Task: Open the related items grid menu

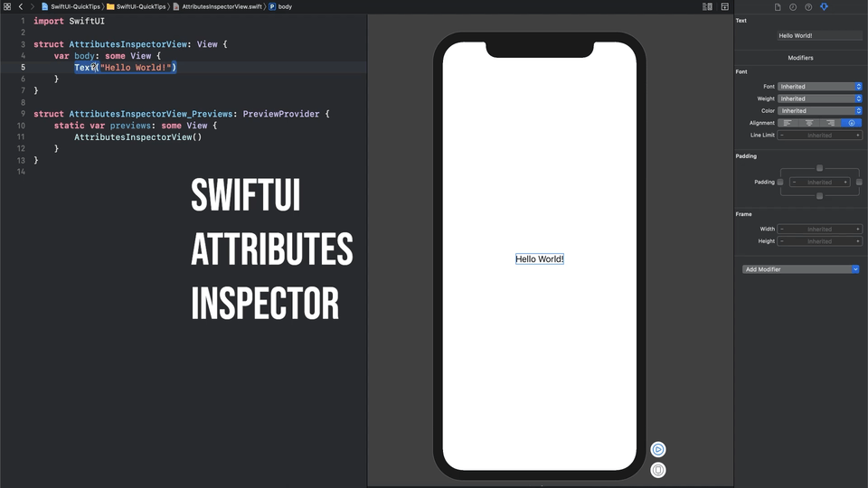Action: [x=7, y=6]
